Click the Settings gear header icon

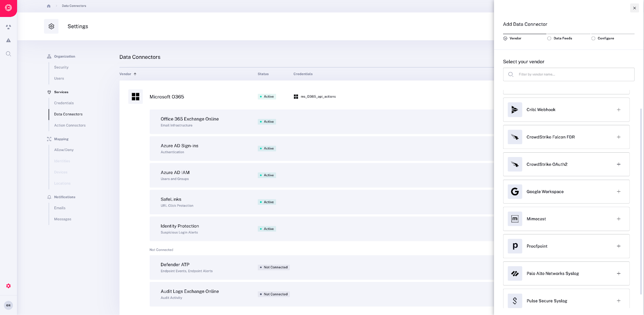click(x=51, y=26)
